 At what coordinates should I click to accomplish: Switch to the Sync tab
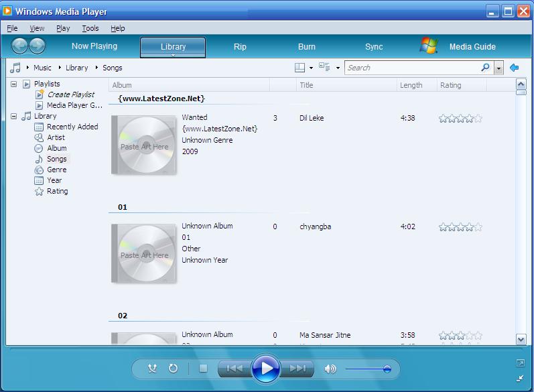point(374,47)
